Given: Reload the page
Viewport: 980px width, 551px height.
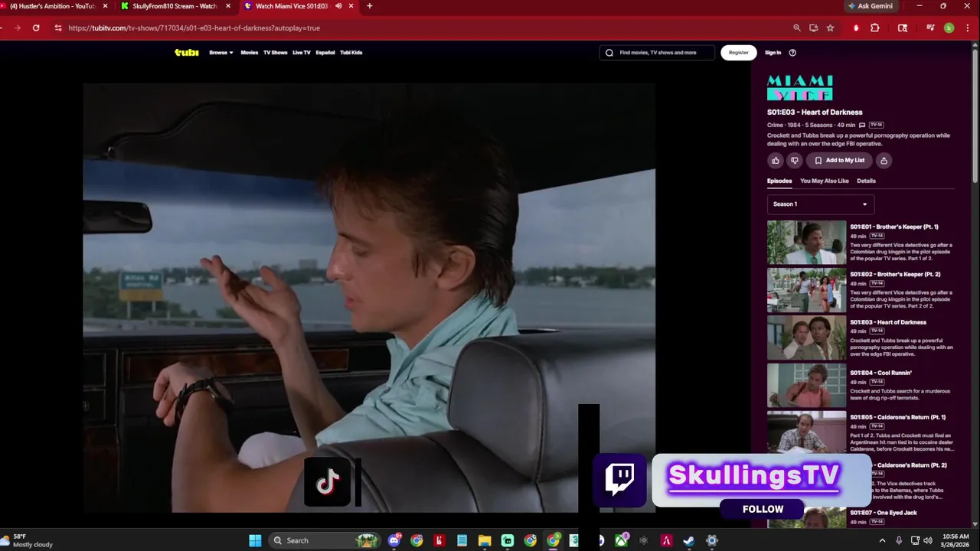Looking at the screenshot, I should (36, 28).
